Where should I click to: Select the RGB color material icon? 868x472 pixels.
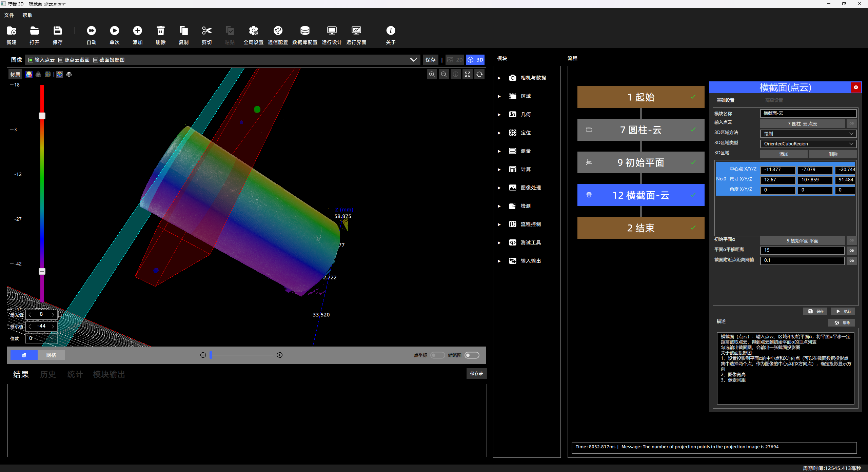29,74
